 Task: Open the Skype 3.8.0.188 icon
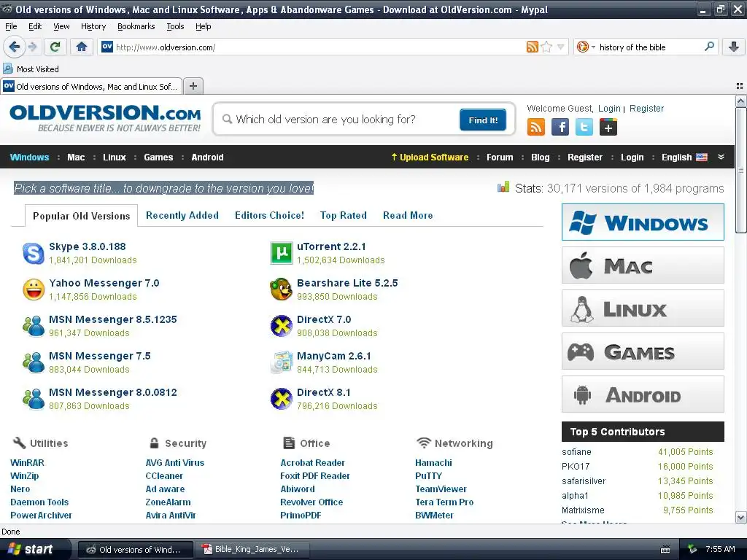34,253
